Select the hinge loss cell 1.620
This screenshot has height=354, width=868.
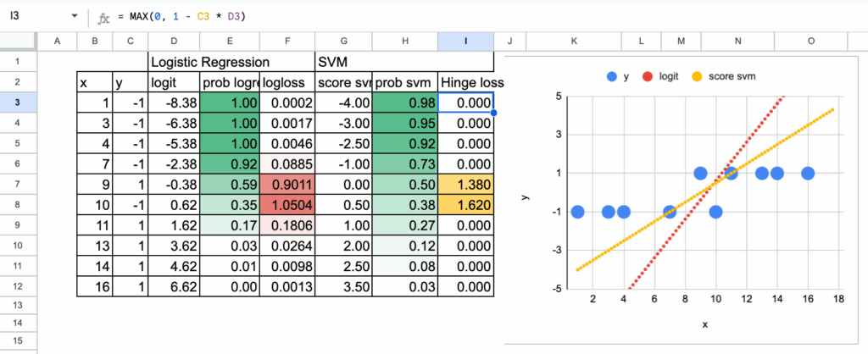click(465, 205)
